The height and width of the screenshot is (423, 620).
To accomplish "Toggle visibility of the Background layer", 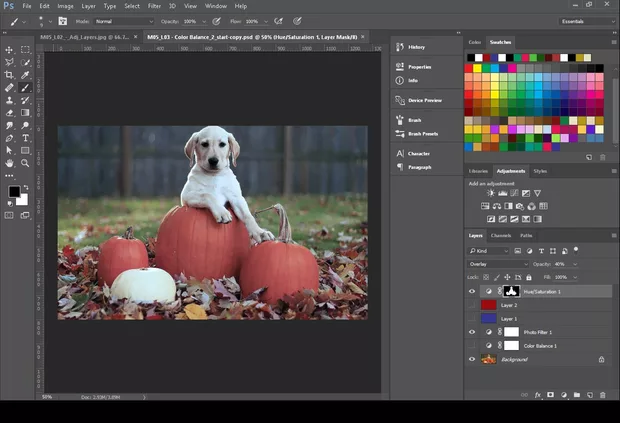I will 472,359.
